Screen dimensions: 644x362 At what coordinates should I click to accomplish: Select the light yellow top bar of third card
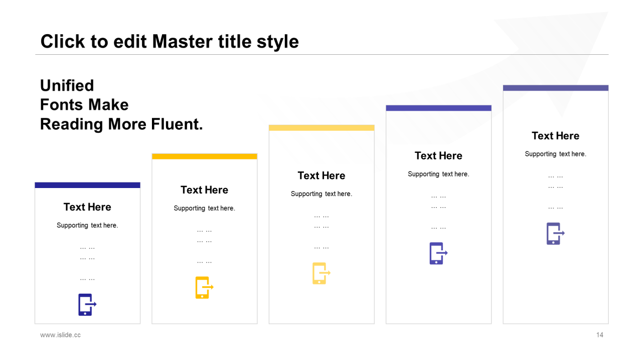pyautogui.click(x=321, y=128)
